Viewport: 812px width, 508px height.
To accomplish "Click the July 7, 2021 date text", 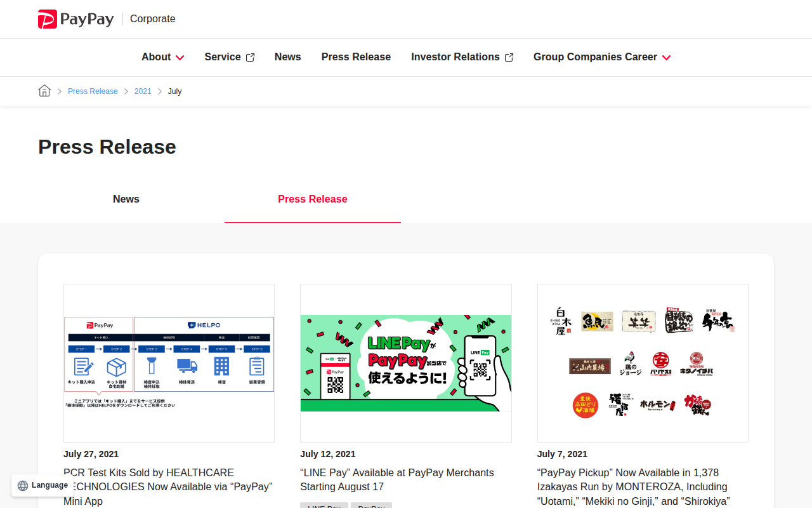I will pyautogui.click(x=562, y=454).
